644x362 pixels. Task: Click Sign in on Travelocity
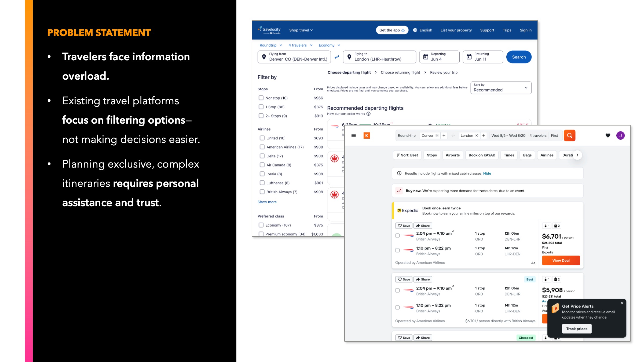click(525, 30)
